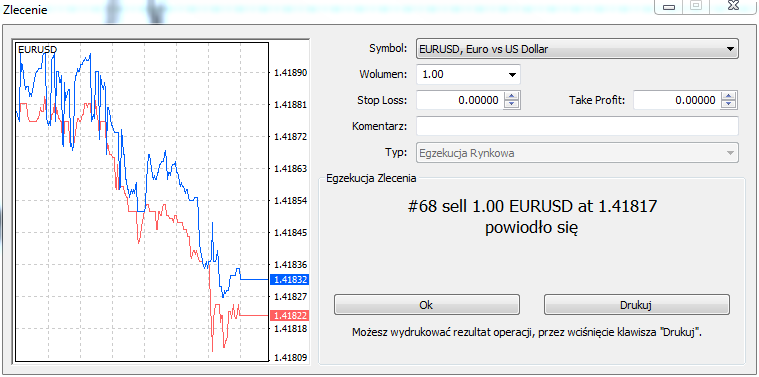
Task: Click the 1.41872 price axis value
Action: (x=290, y=137)
